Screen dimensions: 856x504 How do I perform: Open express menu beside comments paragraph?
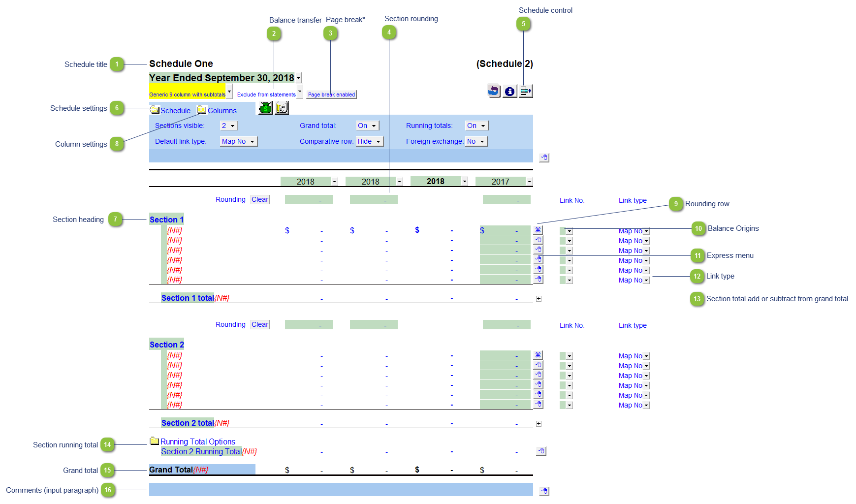click(x=544, y=491)
